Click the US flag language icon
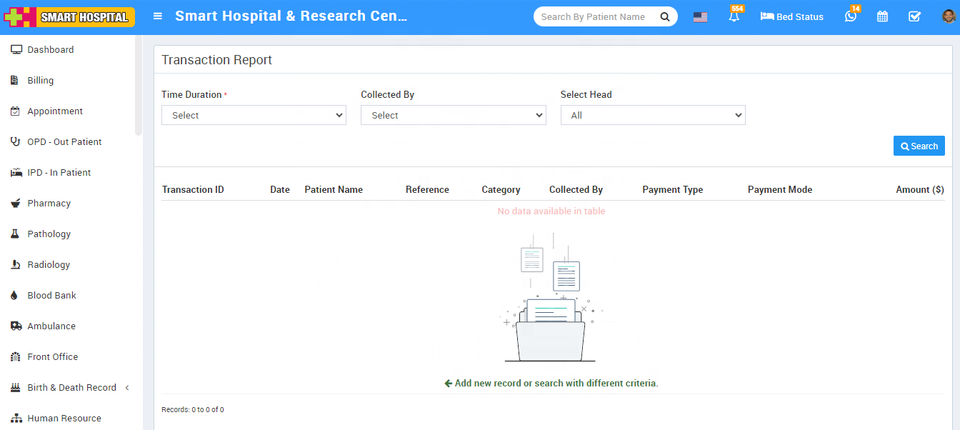 pyautogui.click(x=700, y=17)
